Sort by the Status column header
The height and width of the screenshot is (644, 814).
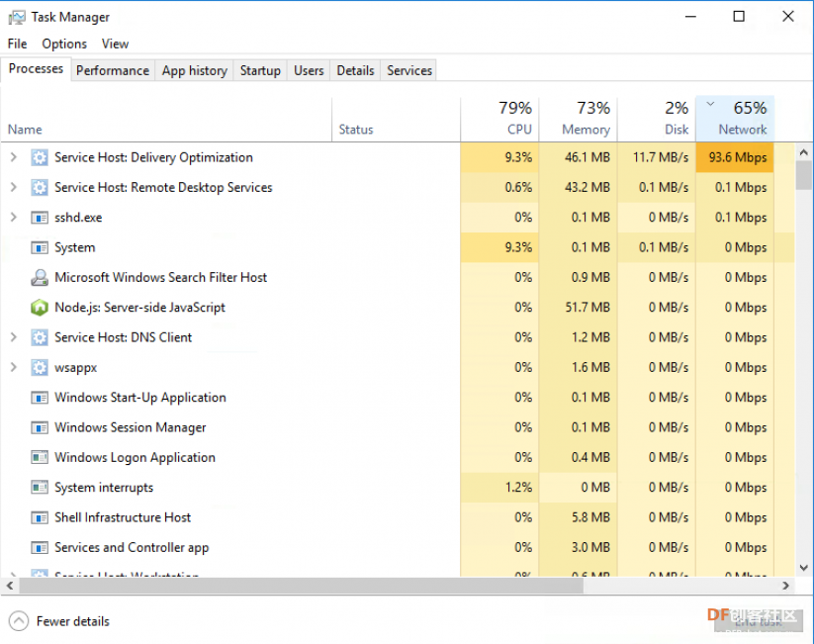coord(396,120)
